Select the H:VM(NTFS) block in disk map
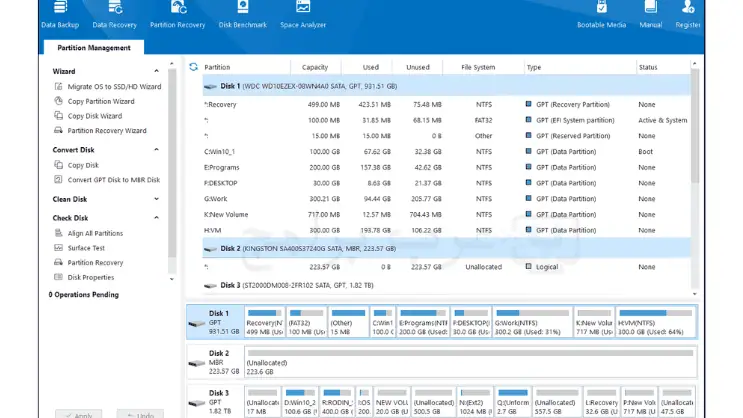 (655, 322)
